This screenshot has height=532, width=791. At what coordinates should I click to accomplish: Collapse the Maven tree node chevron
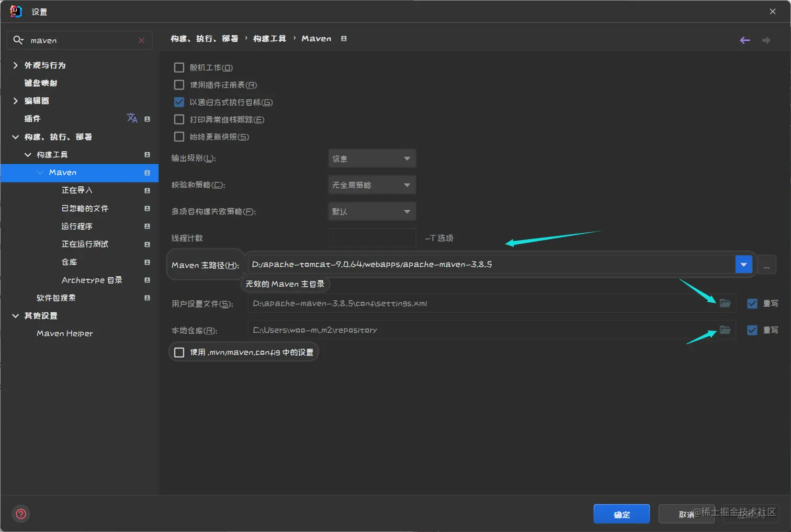click(40, 173)
